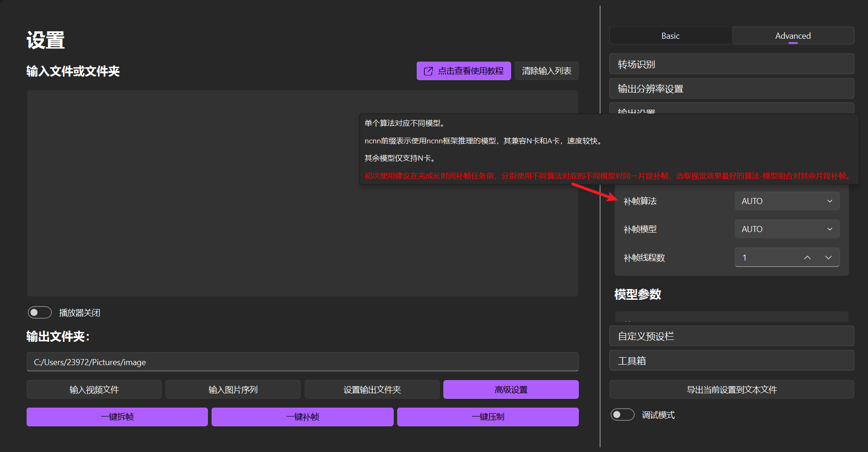868x452 pixels.
Task: Switch to the Advanced tab
Action: click(x=793, y=36)
